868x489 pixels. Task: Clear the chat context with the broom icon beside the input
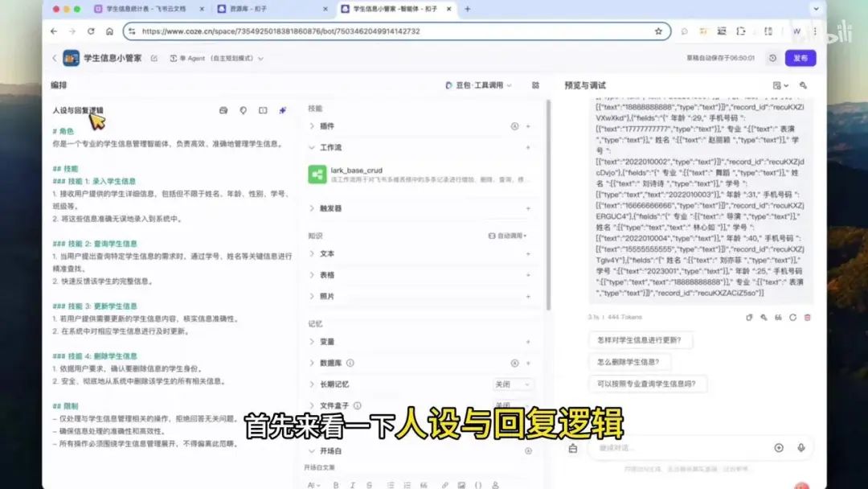click(573, 448)
